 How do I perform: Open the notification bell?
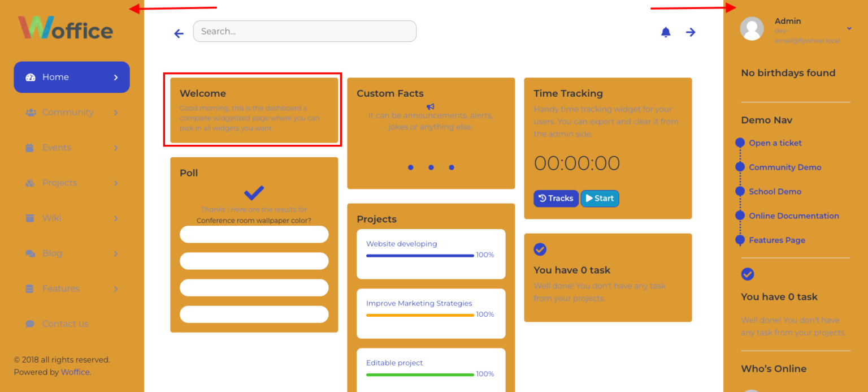point(666,32)
